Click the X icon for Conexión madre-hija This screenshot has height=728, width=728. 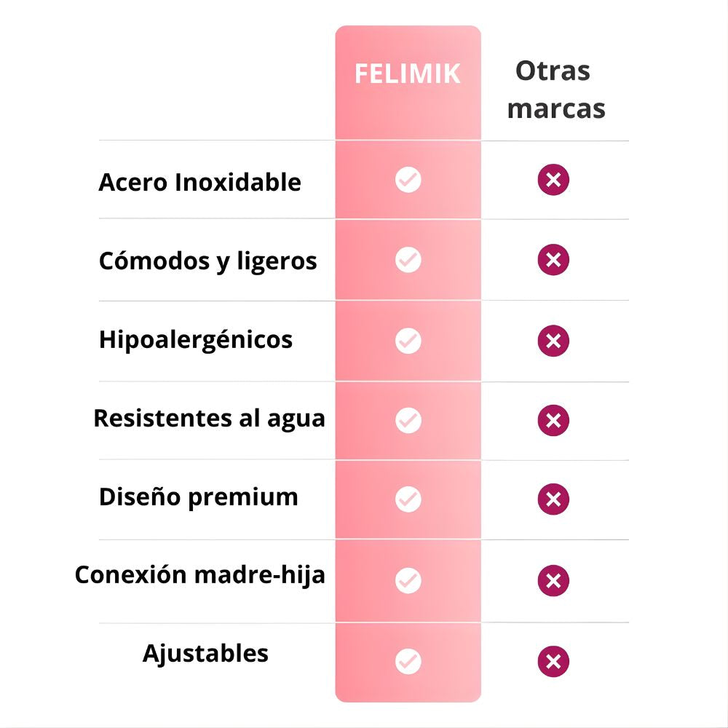553,580
